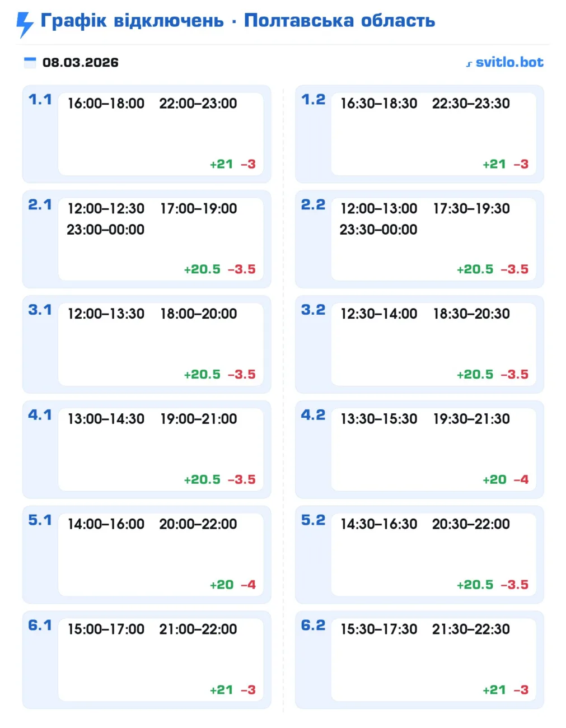Click the calendar icon beside the date
566x728 pixels.
tap(30, 62)
